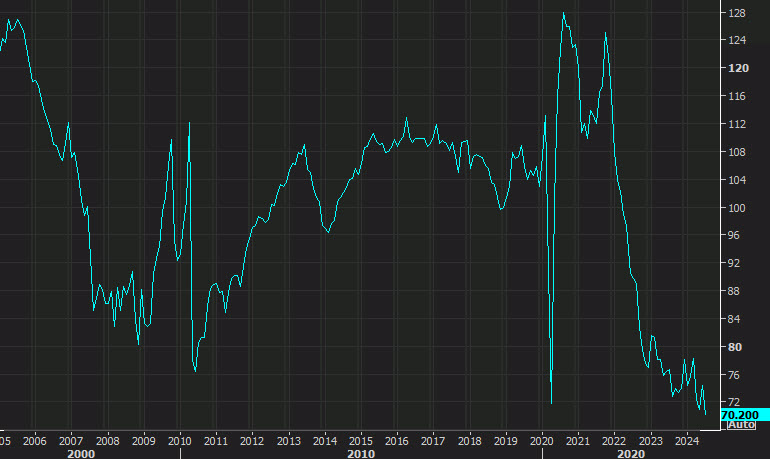770x459 pixels.
Task: Click the 92 y-axis label
Action: (734, 264)
